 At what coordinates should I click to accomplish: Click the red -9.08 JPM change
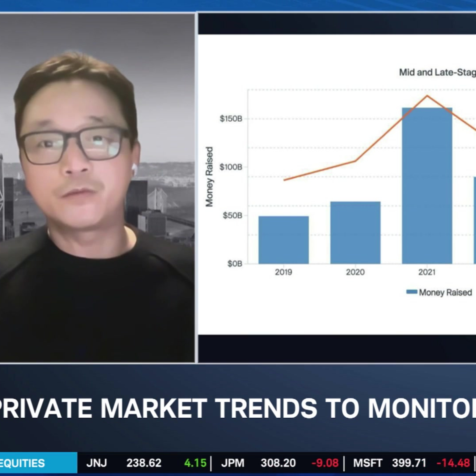click(325, 463)
